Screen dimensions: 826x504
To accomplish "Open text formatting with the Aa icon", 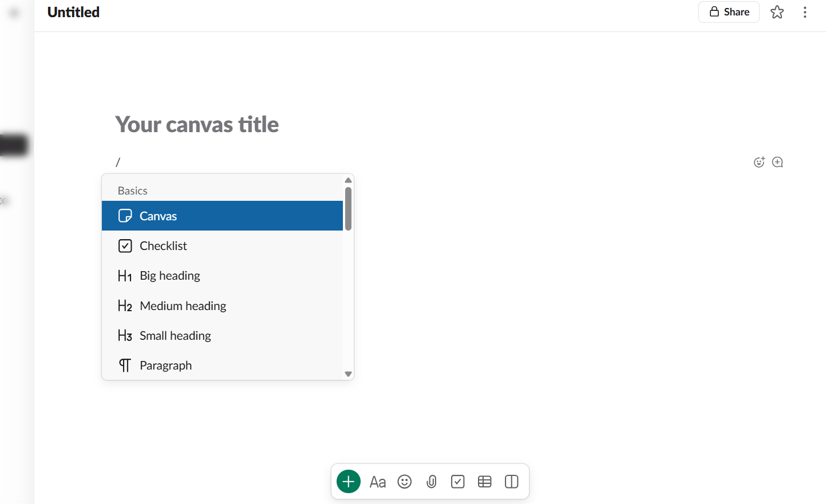I will pos(378,482).
